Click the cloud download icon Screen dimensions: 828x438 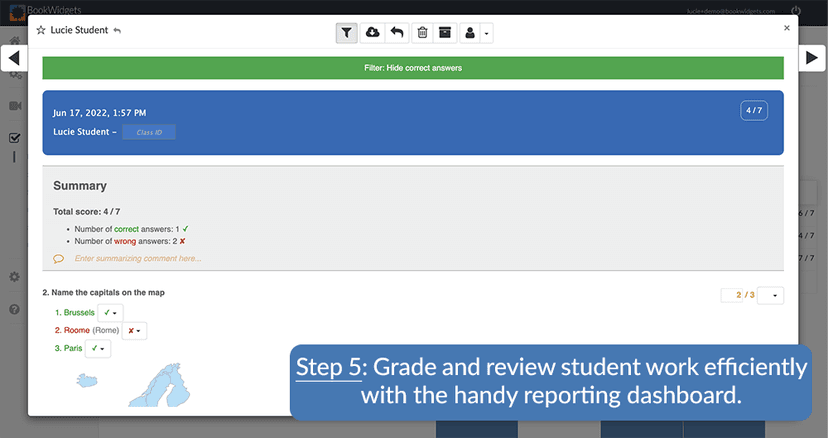(x=372, y=33)
